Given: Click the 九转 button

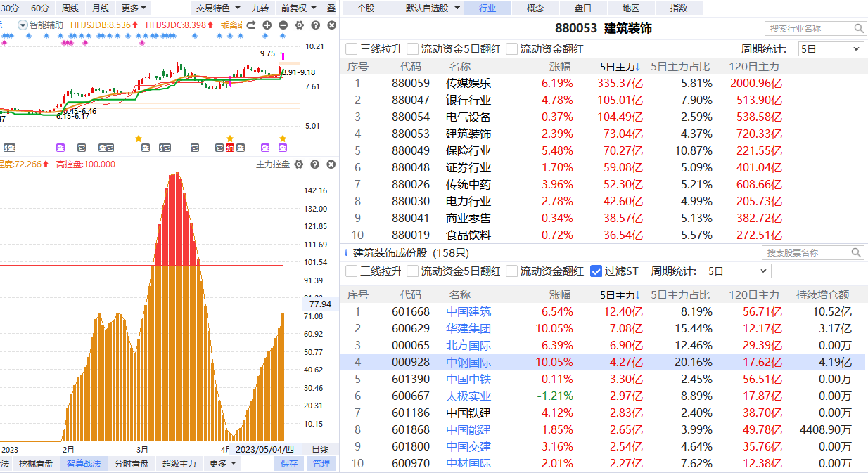Looking at the screenshot, I should [260, 8].
